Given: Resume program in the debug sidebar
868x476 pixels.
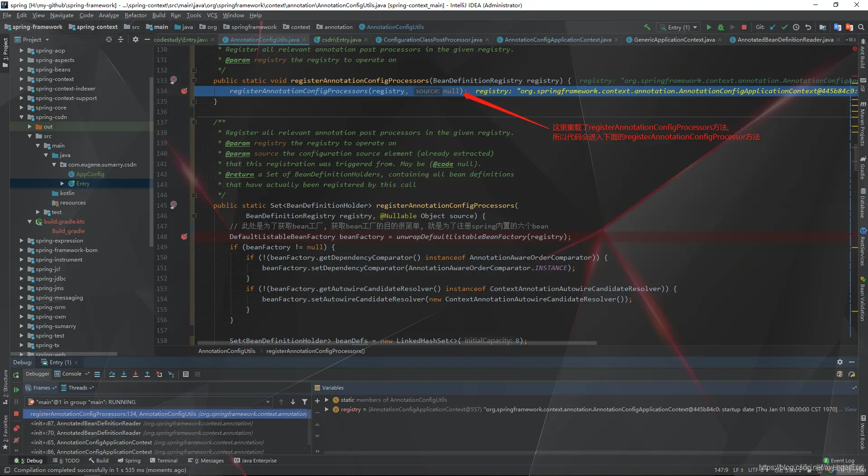Looking at the screenshot, I should point(16,390).
